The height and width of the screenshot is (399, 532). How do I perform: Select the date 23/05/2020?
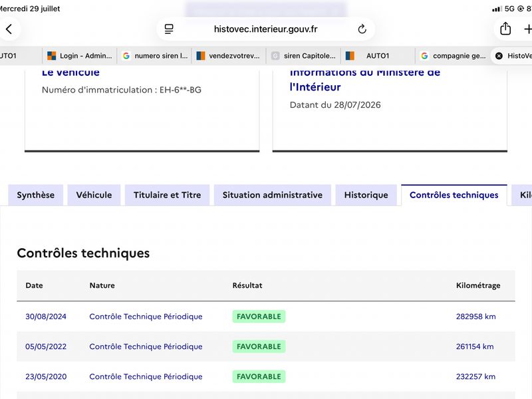pos(46,376)
